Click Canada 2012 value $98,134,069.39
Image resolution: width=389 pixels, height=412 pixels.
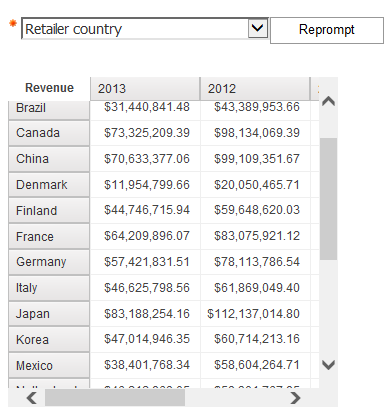(257, 133)
